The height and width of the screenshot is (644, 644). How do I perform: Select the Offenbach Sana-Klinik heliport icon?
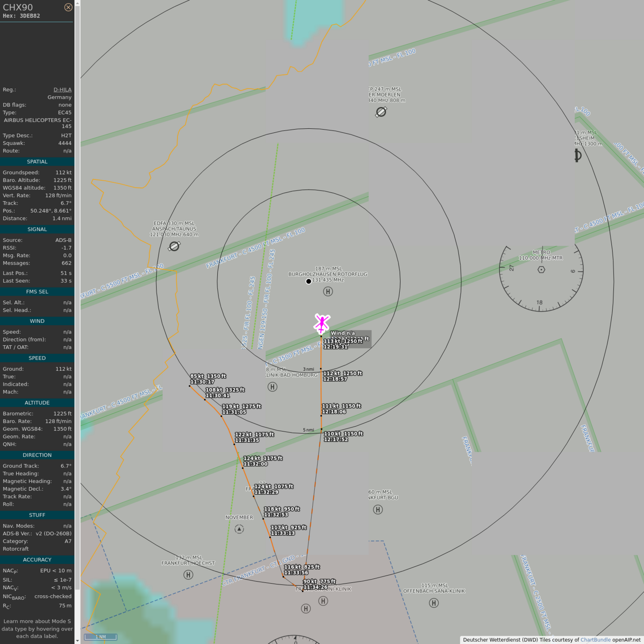pyautogui.click(x=434, y=603)
